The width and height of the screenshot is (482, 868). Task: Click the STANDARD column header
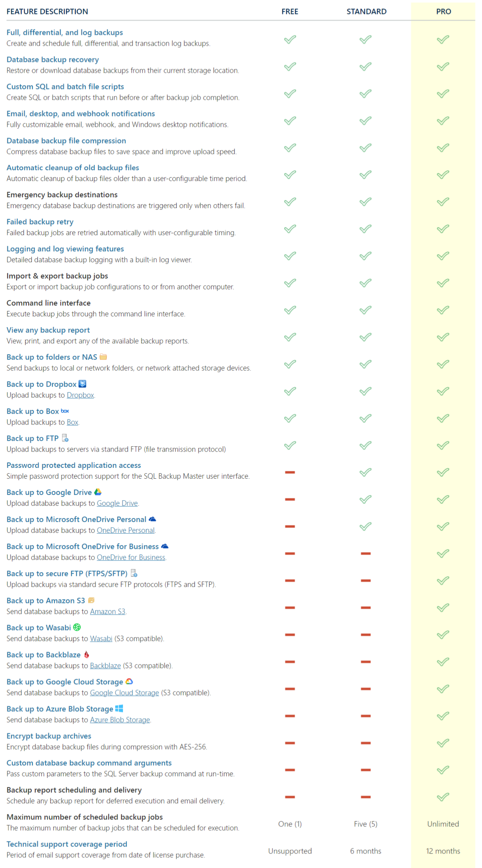coord(366,12)
